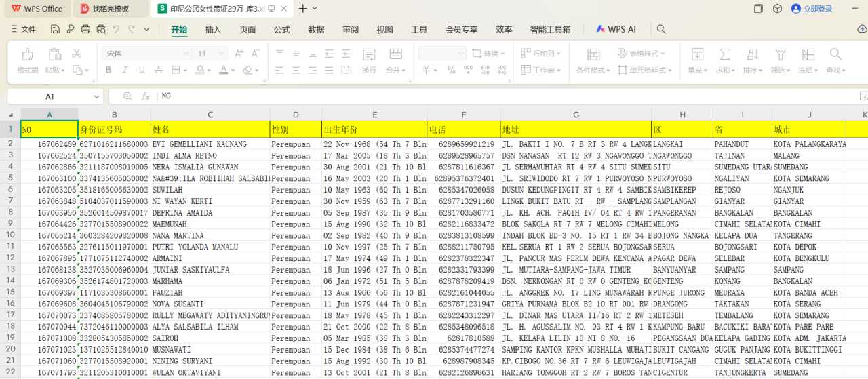Toggle Strikethrough formatting
Screen dimensions: 868x379
(157, 71)
